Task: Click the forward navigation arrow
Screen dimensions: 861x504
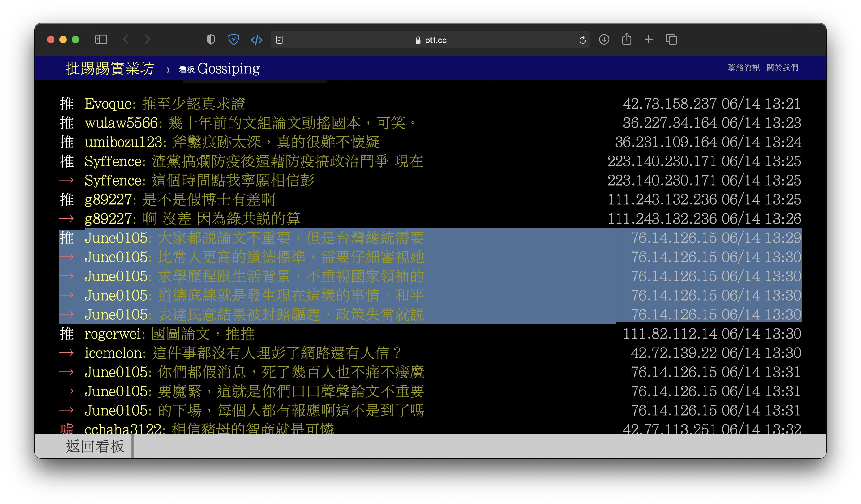Action: click(x=147, y=40)
